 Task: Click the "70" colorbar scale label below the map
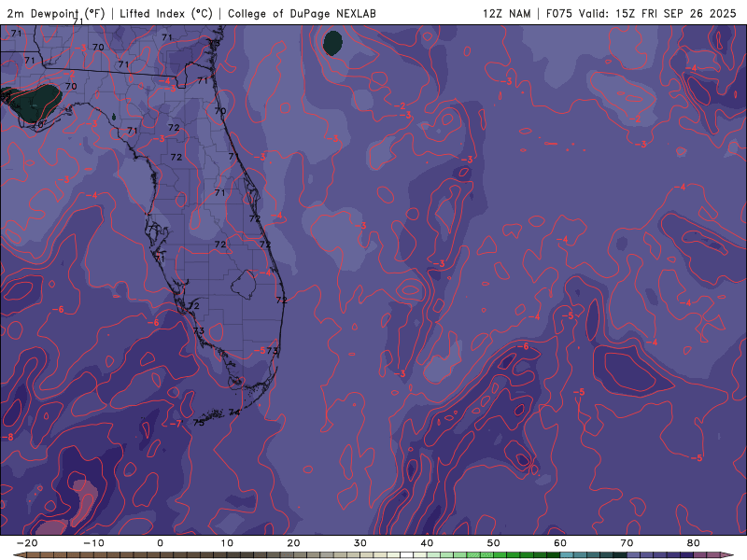point(627,543)
